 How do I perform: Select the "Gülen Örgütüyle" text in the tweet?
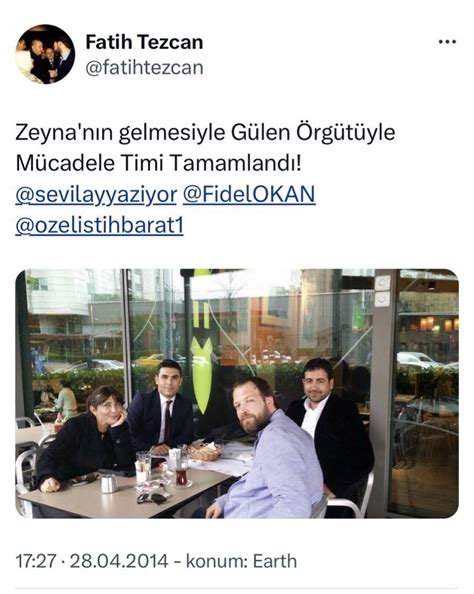pos(313,133)
